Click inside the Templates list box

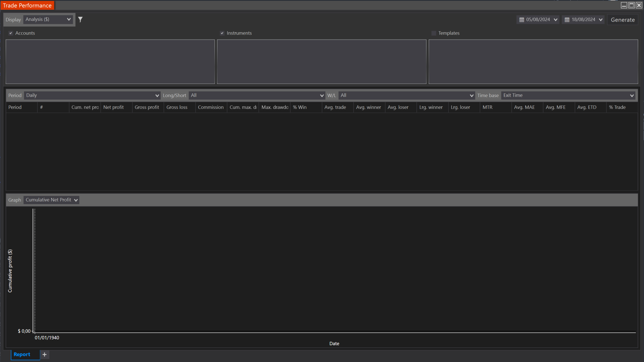tap(533, 62)
